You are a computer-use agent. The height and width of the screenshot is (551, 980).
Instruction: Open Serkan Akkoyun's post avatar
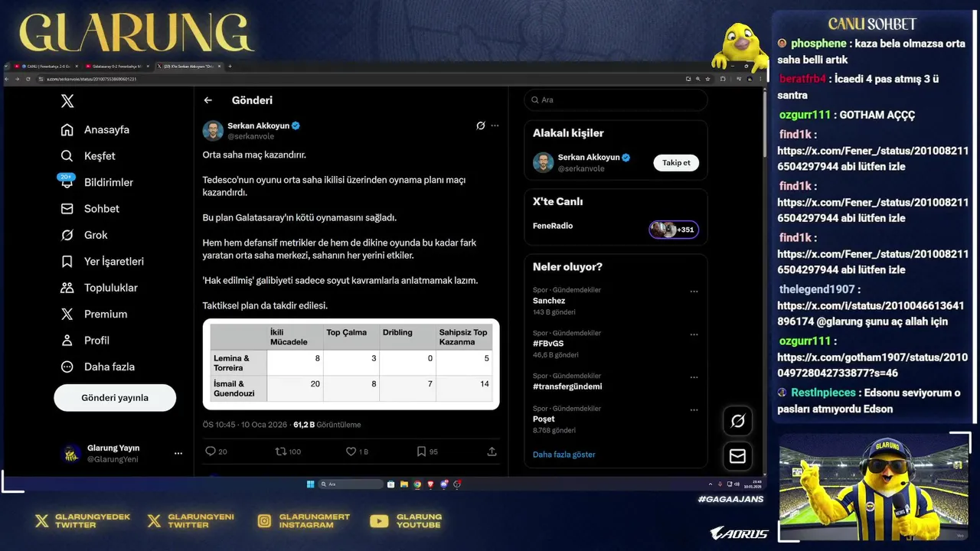pos(213,130)
